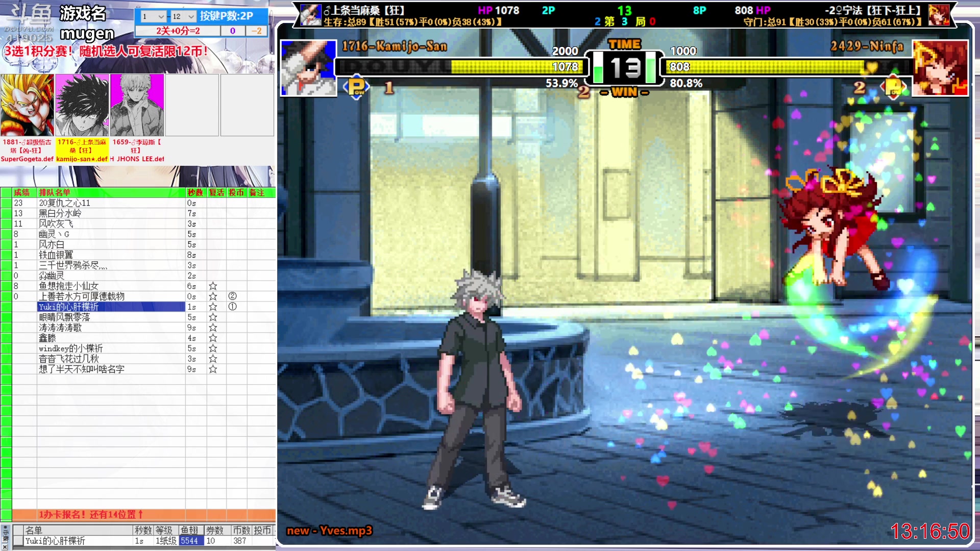Viewport: 980px width, 551px height.
Task: Select the 幽灵丶G queue row
Action: 111,234
